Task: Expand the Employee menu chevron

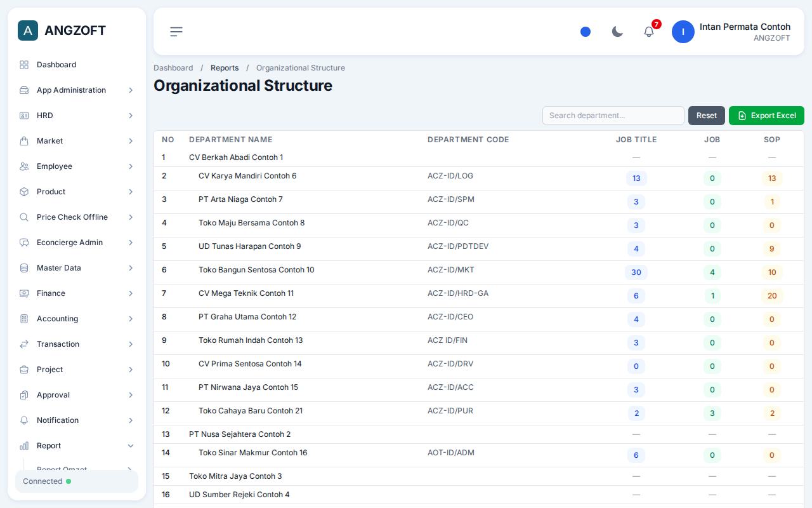Action: [x=131, y=166]
